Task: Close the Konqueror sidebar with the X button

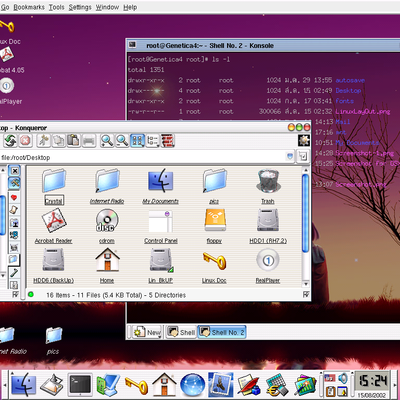Action: (x=15, y=171)
